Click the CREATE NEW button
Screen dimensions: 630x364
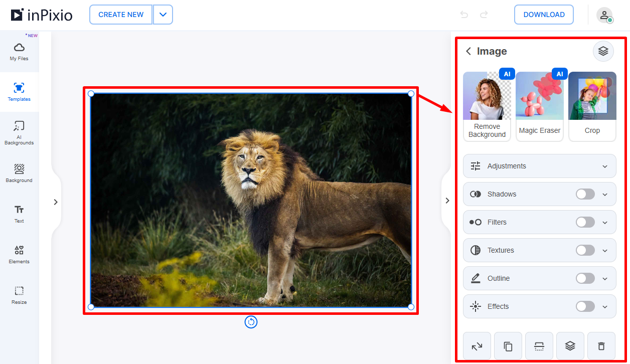(x=121, y=15)
